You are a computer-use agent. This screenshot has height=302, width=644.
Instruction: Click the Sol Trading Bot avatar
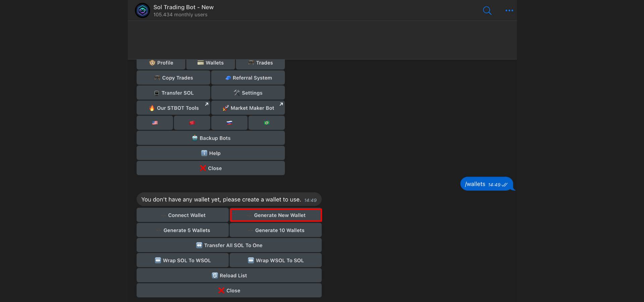click(x=142, y=10)
